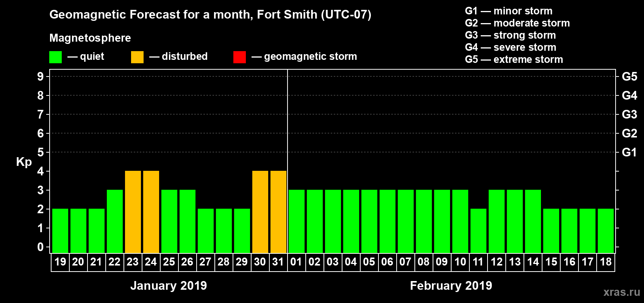
Task: Click the G2 — moderate storm legend text
Action: [x=517, y=23]
